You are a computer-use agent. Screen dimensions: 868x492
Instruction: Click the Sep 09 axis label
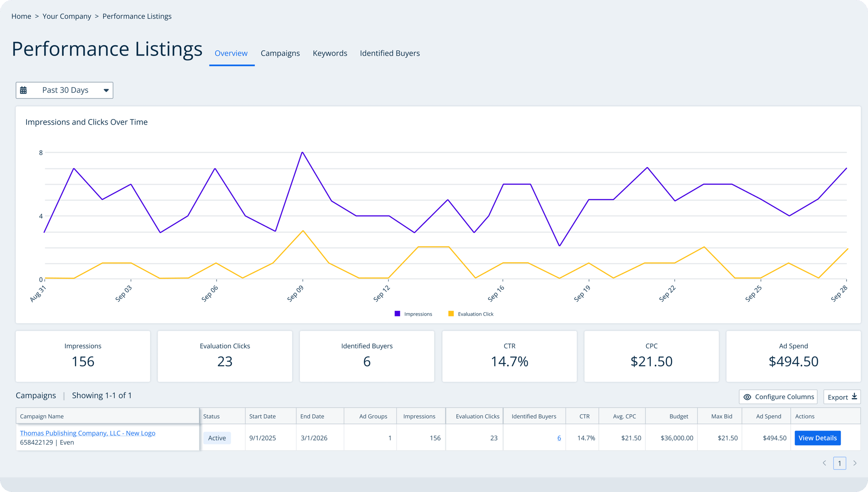click(x=296, y=294)
